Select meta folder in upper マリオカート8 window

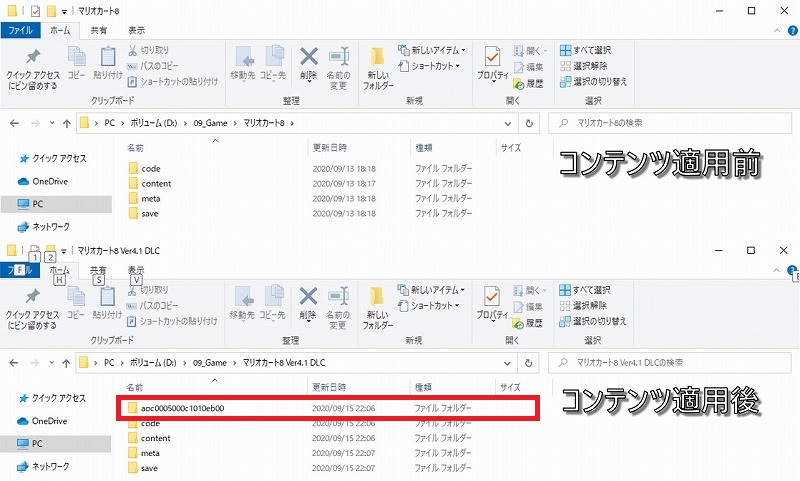[145, 198]
